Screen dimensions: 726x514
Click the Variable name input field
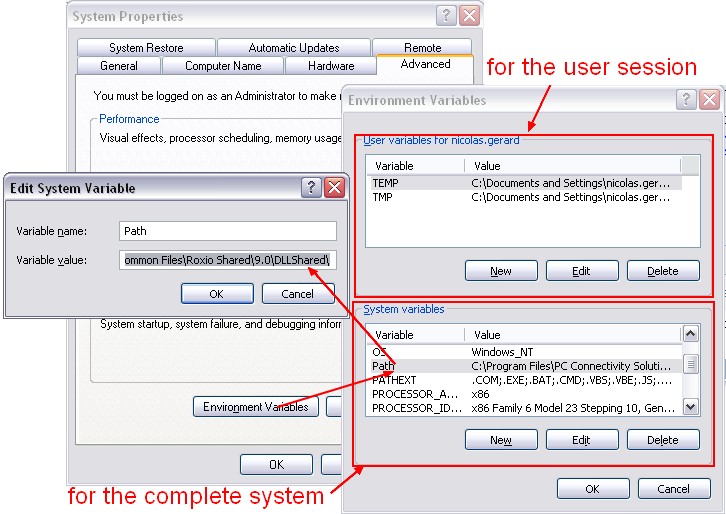pos(227,231)
